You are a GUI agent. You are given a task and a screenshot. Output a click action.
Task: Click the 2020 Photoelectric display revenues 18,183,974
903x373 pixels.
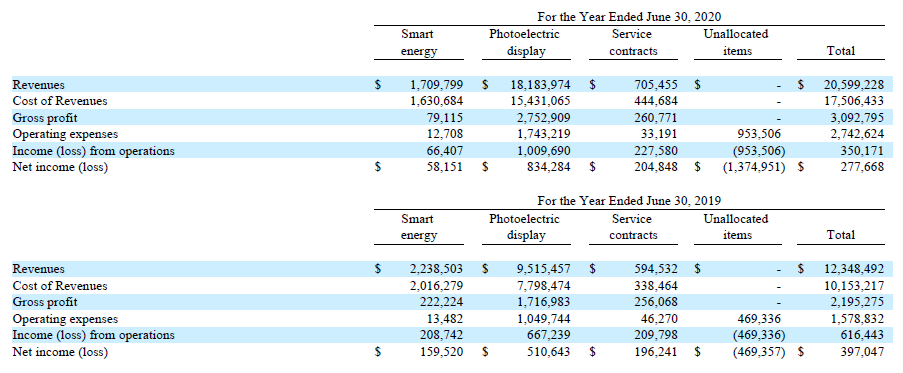tap(540, 85)
